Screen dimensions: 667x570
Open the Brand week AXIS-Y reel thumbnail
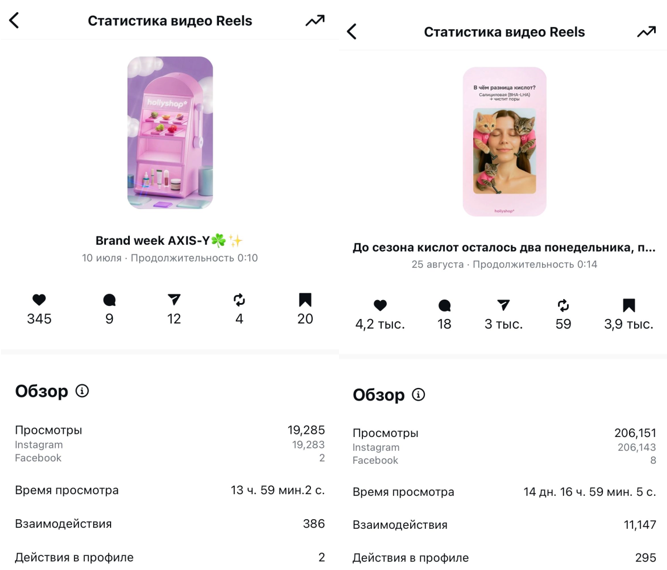click(x=170, y=132)
